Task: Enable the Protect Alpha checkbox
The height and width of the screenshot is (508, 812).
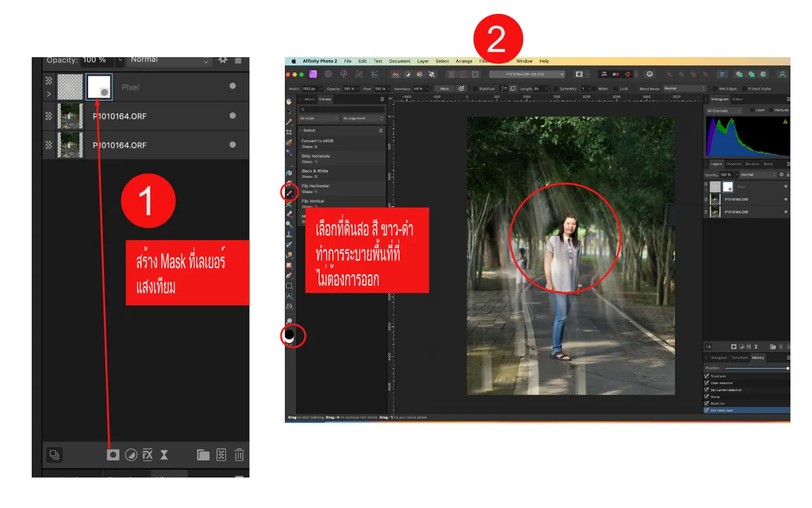Action: (743, 89)
